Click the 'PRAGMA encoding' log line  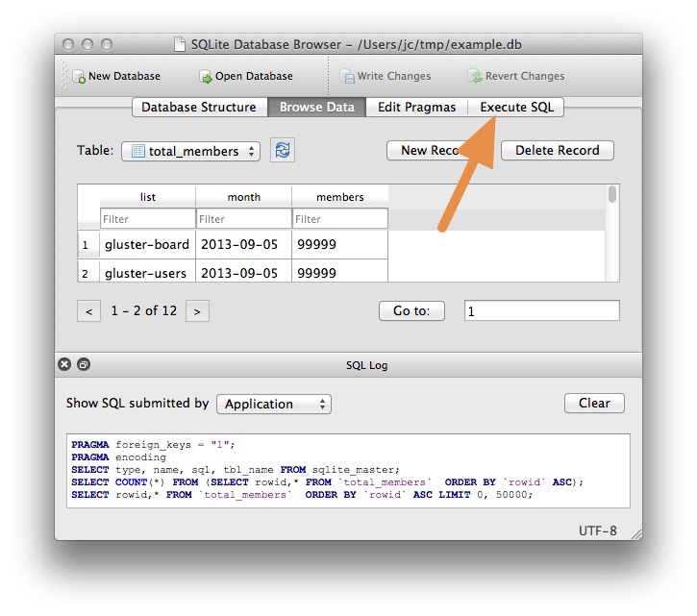click(118, 456)
